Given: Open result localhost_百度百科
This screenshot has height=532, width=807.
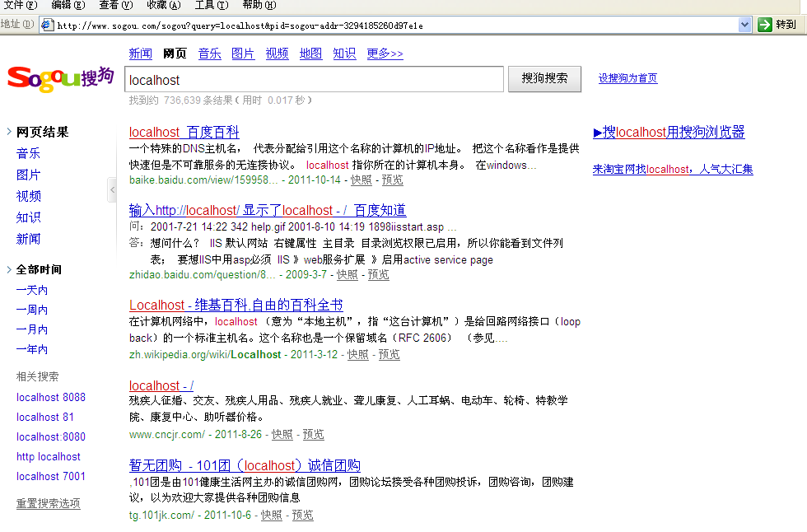Looking at the screenshot, I should coord(184,133).
